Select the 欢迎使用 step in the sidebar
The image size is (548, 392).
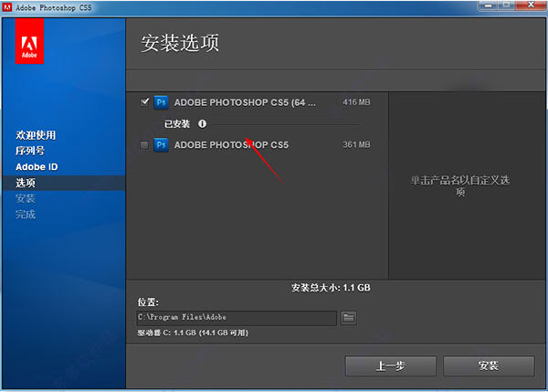coord(36,135)
